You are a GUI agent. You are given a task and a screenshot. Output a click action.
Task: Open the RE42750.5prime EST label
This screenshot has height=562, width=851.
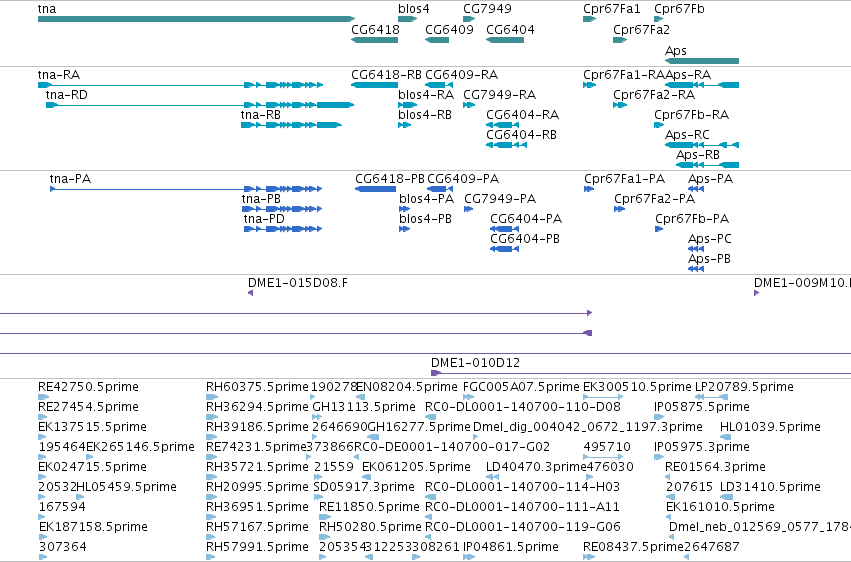pyautogui.click(x=88, y=387)
